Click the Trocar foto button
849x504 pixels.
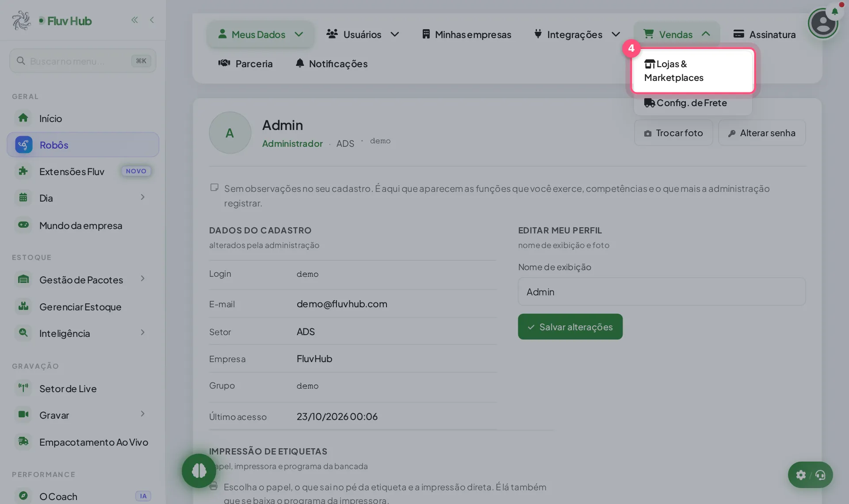(x=673, y=133)
